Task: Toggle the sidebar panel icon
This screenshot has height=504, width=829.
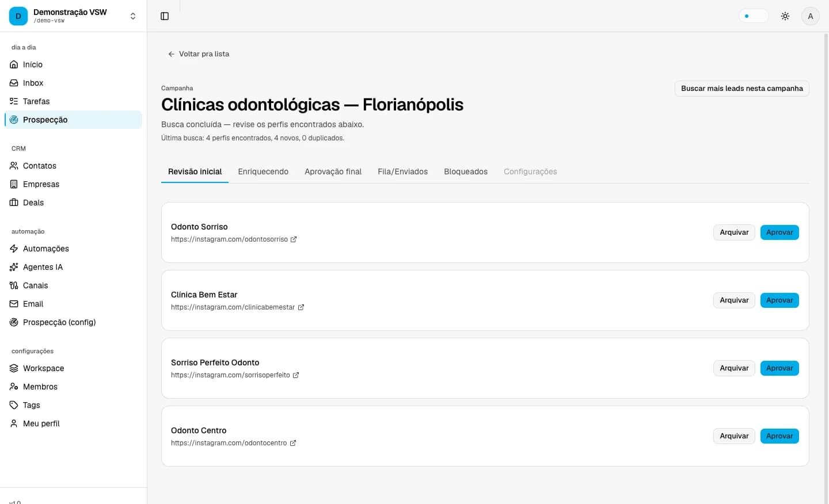Action: 165,16
